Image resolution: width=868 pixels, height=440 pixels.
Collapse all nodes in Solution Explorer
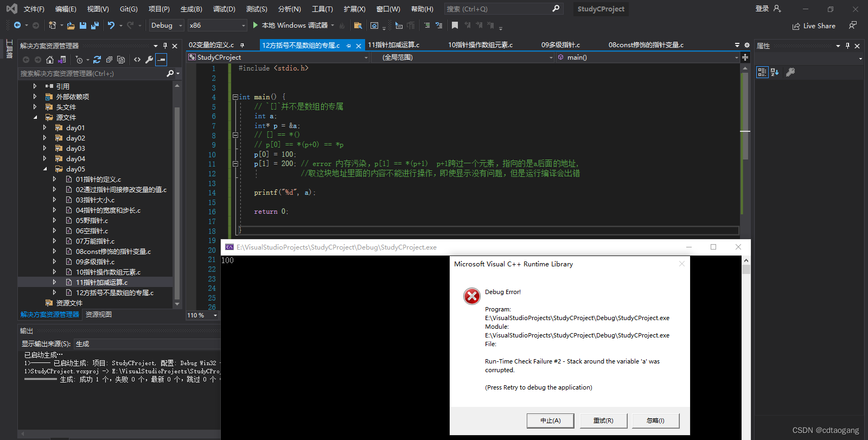[x=109, y=60]
